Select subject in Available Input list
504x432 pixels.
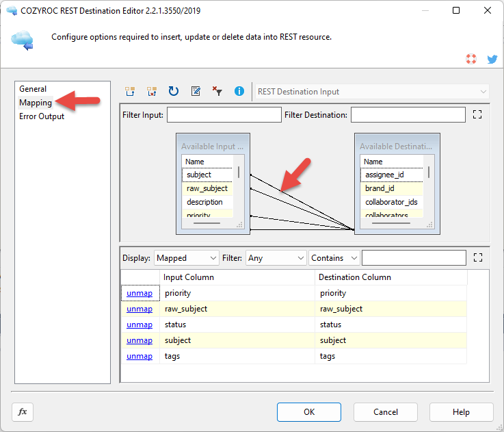tap(207, 175)
